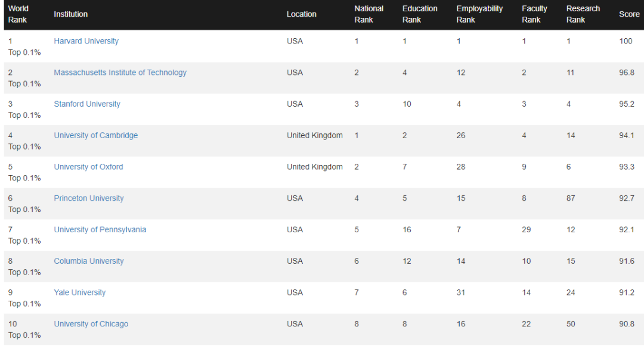The image size is (644, 349).
Task: Sort by Faculty Rank column header
Action: pos(534,14)
